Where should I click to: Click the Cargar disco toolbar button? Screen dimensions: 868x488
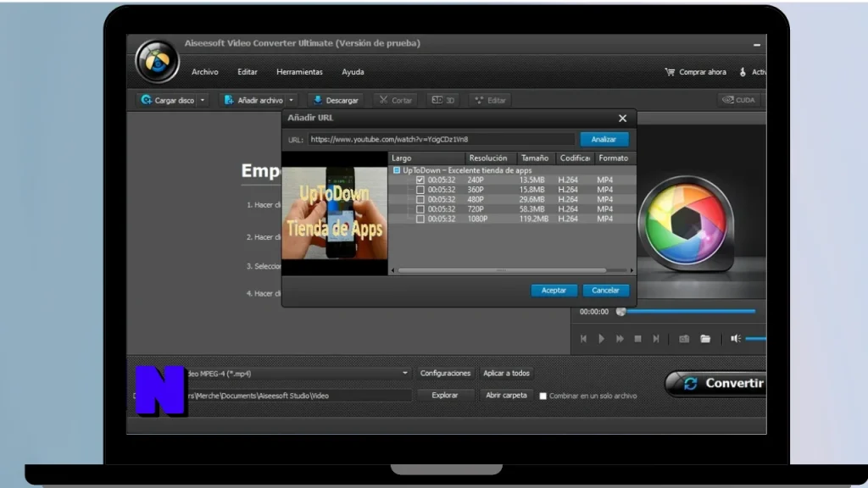169,100
